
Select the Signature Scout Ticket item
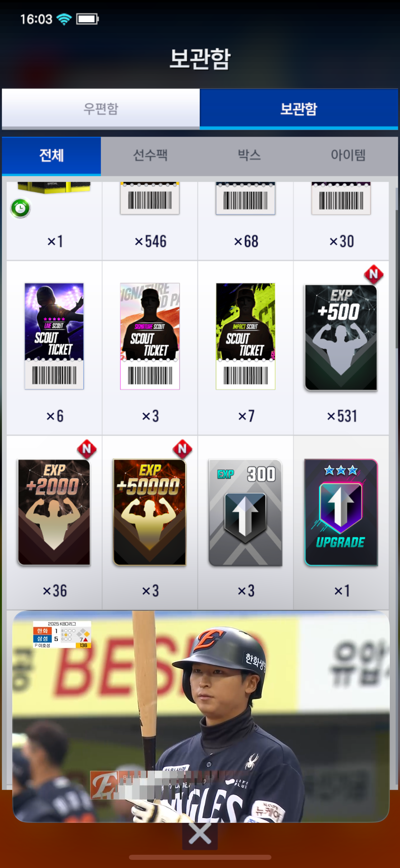click(150, 336)
